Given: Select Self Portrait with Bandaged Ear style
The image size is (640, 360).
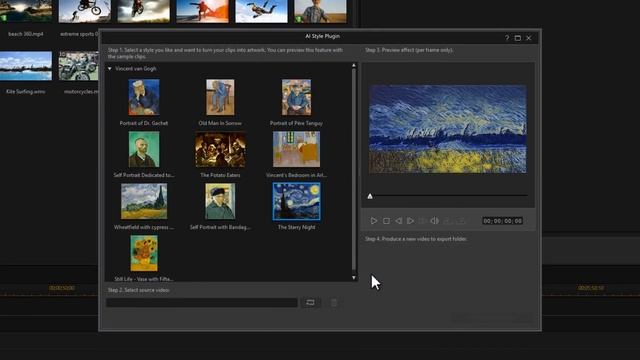Looking at the screenshot, I should pyautogui.click(x=220, y=201).
